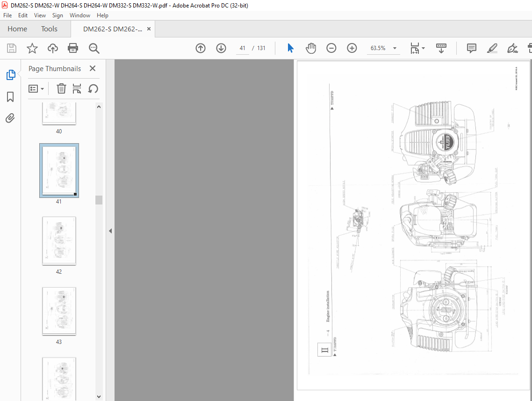This screenshot has width=532, height=401.
Task: Open the Edit menu
Action: [23, 15]
